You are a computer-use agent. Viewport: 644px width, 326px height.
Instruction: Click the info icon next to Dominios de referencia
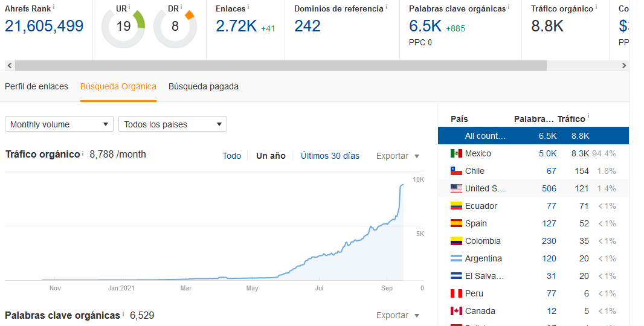point(387,7)
